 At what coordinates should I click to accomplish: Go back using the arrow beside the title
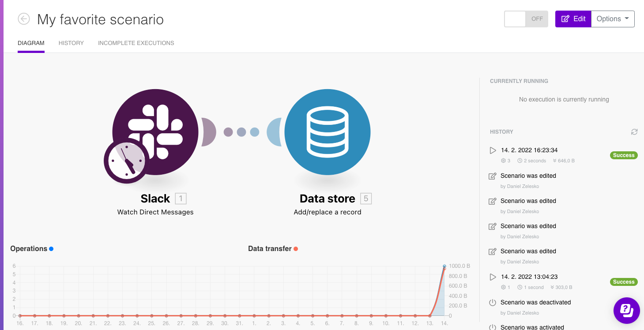click(24, 19)
